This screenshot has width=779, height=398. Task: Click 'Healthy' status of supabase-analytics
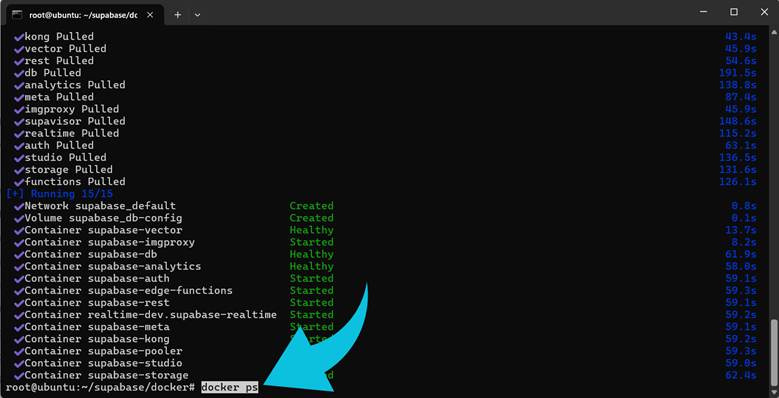(312, 266)
